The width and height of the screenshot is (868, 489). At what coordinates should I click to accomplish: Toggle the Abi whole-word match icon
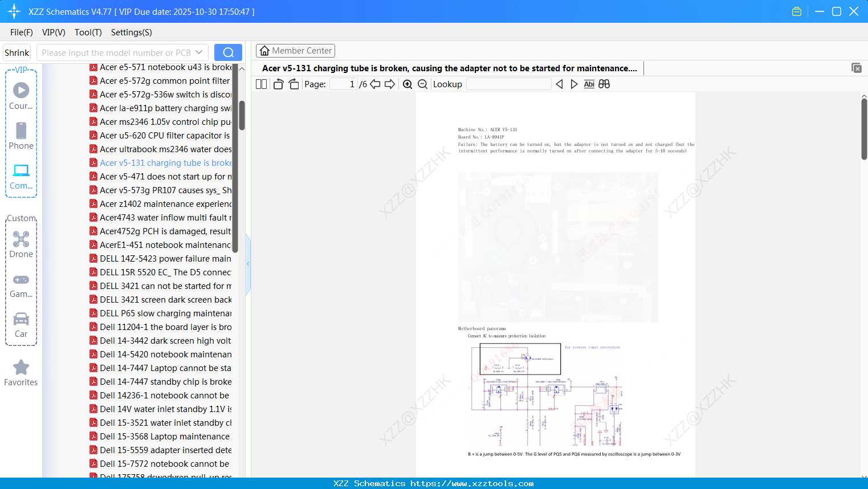click(589, 84)
